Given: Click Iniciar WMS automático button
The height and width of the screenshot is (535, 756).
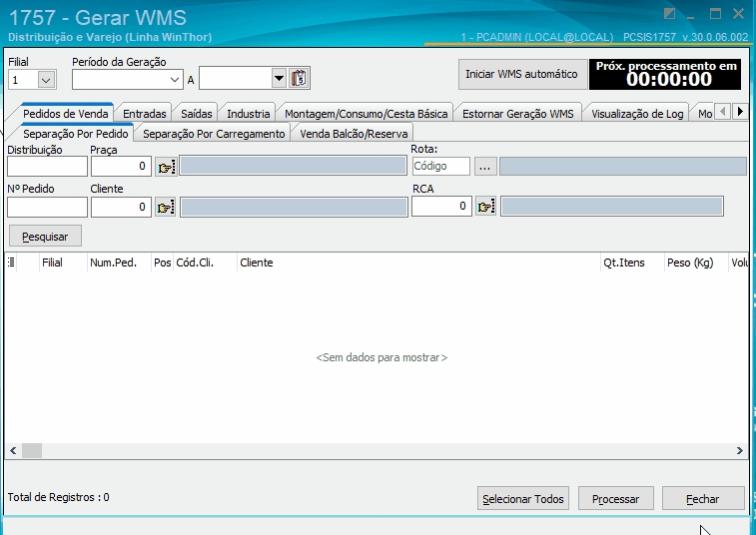Looking at the screenshot, I should tap(522, 74).
